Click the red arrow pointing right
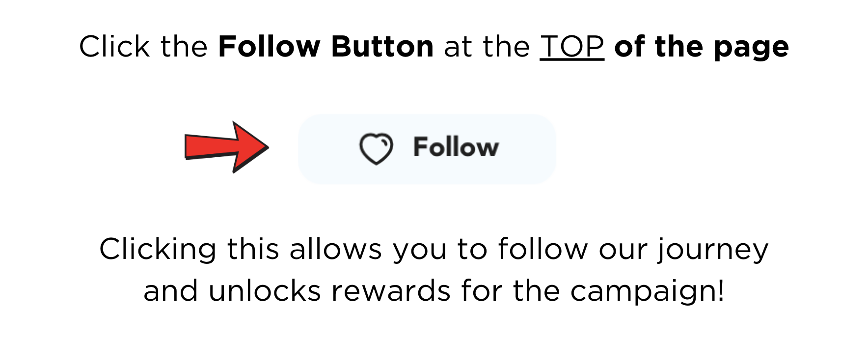This screenshot has width=868, height=342. point(226,147)
